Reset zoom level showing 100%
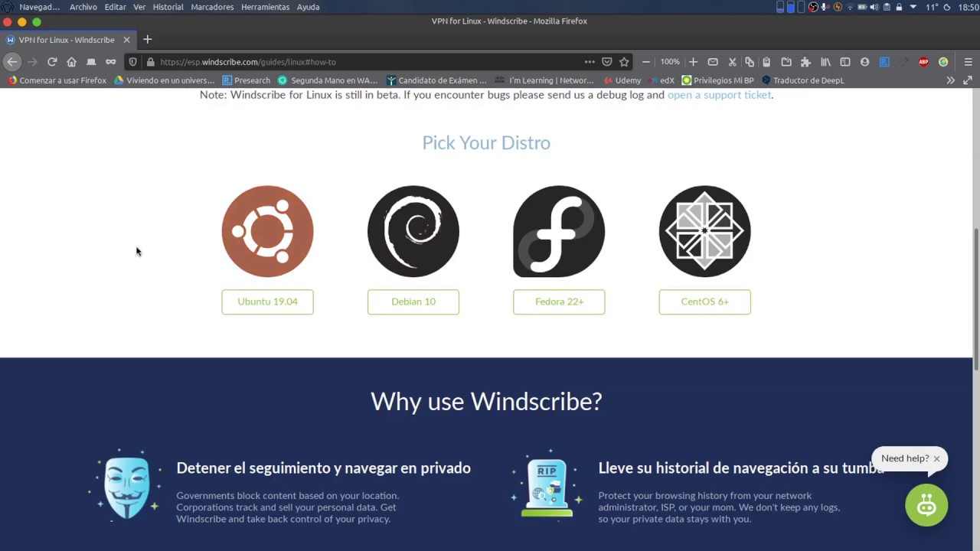The image size is (980, 551). coord(670,62)
